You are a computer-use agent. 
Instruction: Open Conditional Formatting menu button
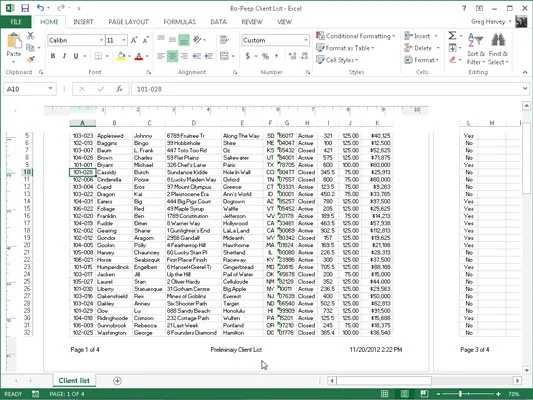356,36
